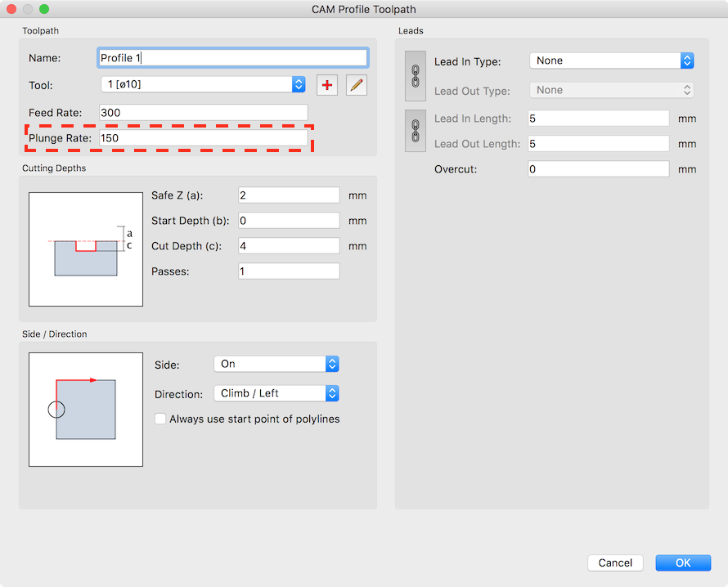The width and height of the screenshot is (728, 587).
Task: Click the cutting depths diagram preview
Action: click(86, 249)
